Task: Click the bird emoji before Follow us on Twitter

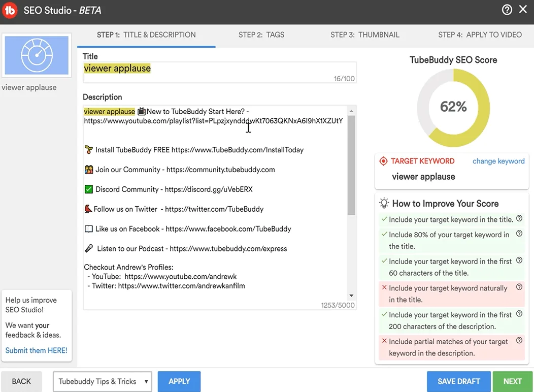Action: click(x=88, y=209)
